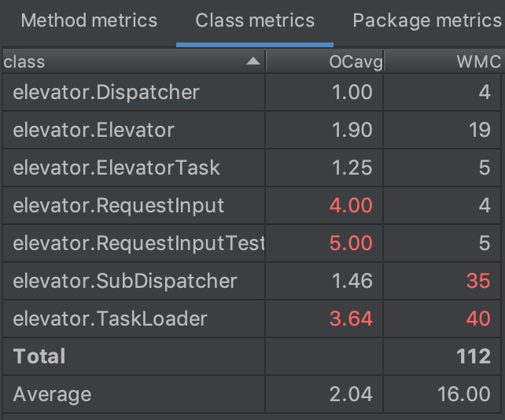Sort by the class column header
The width and height of the screenshot is (505, 420).
[x=118, y=61]
